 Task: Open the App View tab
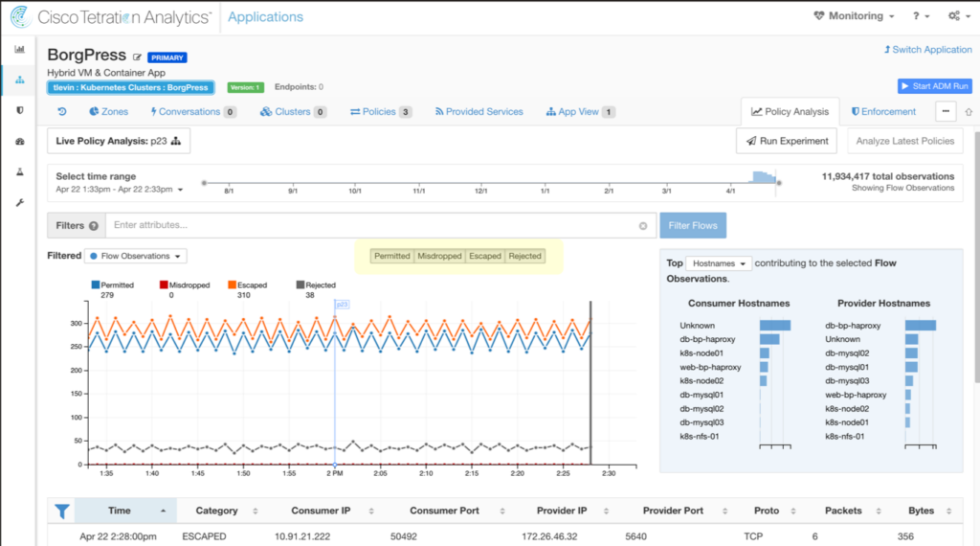pyautogui.click(x=581, y=111)
